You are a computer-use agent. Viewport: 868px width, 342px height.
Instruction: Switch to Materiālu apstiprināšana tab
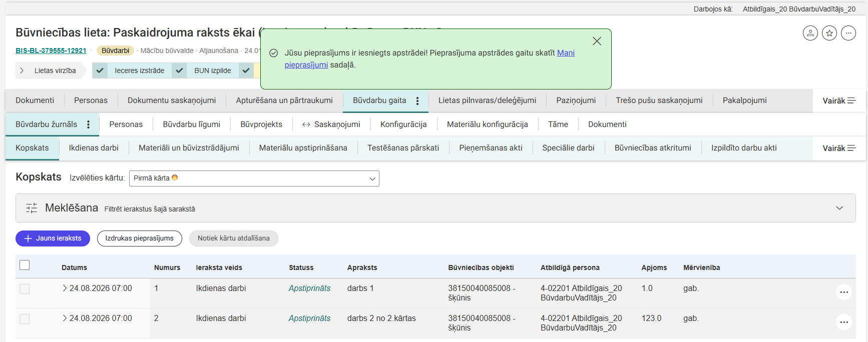click(x=303, y=148)
